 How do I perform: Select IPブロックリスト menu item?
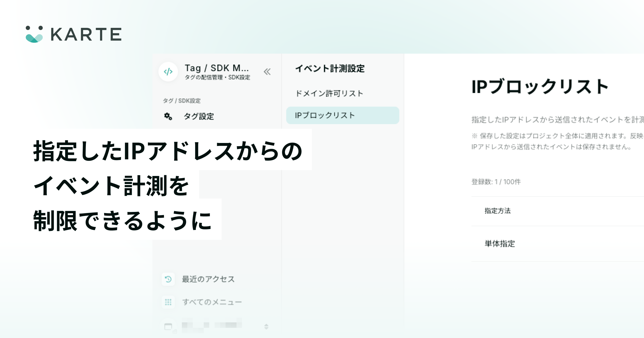click(x=343, y=115)
